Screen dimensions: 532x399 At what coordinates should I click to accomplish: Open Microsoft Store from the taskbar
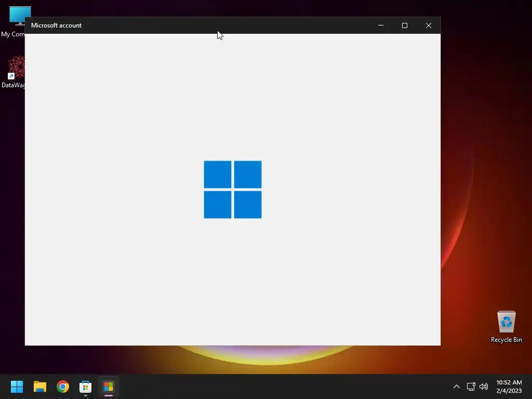point(86,387)
